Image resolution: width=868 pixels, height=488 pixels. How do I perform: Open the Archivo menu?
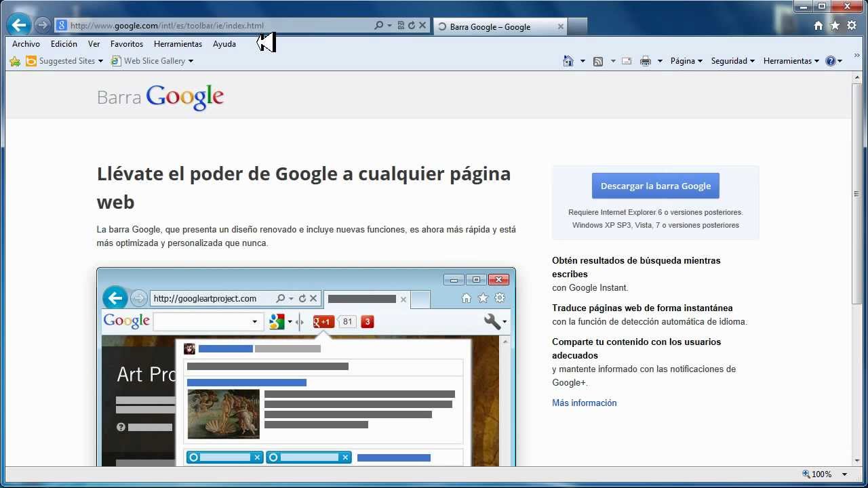click(26, 44)
